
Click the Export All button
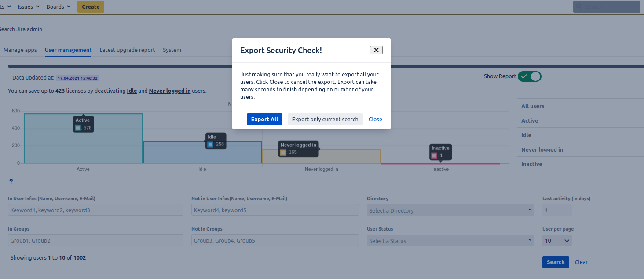click(x=264, y=119)
